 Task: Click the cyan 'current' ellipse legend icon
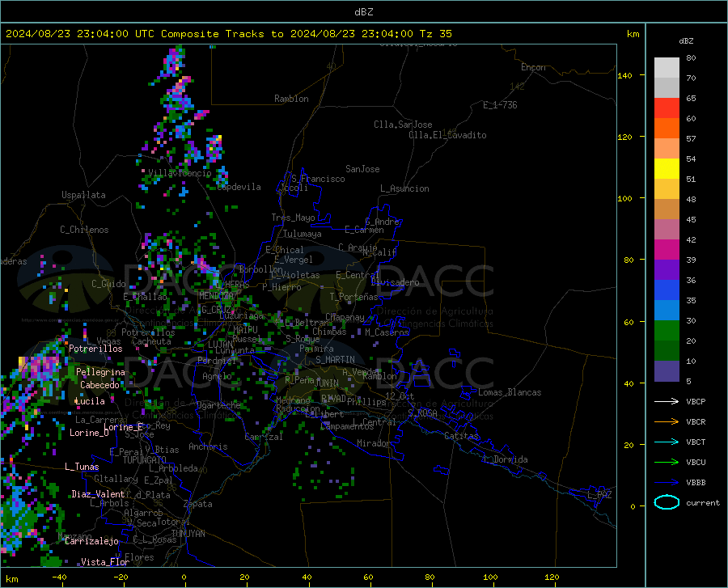[667, 502]
